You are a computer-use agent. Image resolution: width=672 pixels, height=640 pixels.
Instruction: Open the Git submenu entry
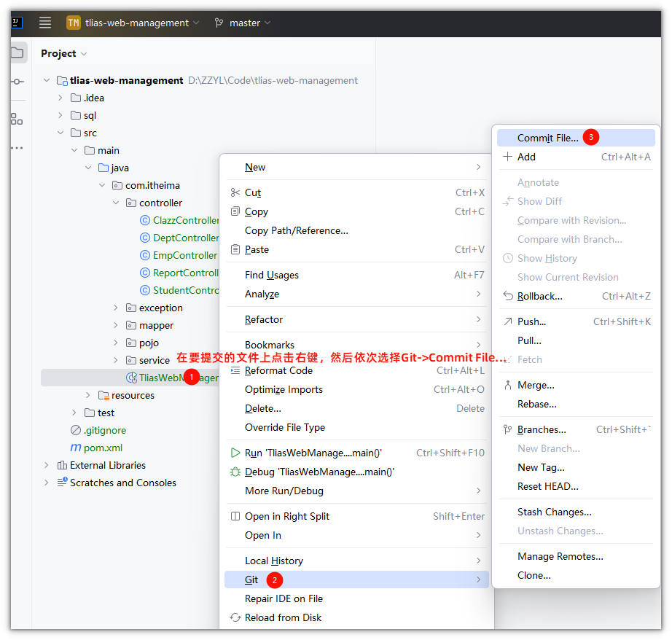tap(356, 579)
